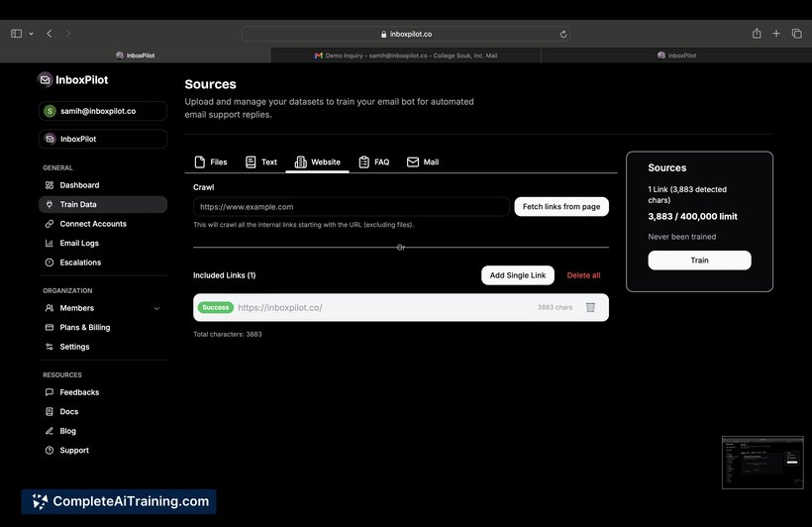Click the picture-in-picture preview thumbnail
812x527 pixels.
pyautogui.click(x=762, y=463)
